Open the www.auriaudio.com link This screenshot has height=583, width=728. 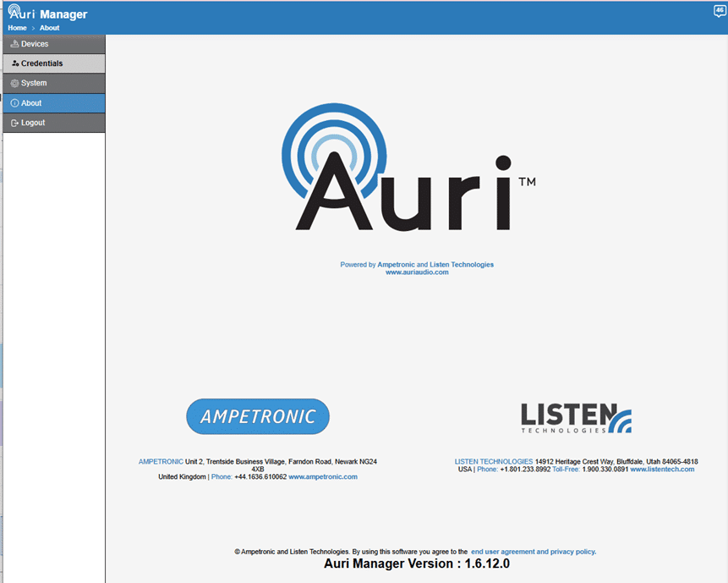coord(417,272)
